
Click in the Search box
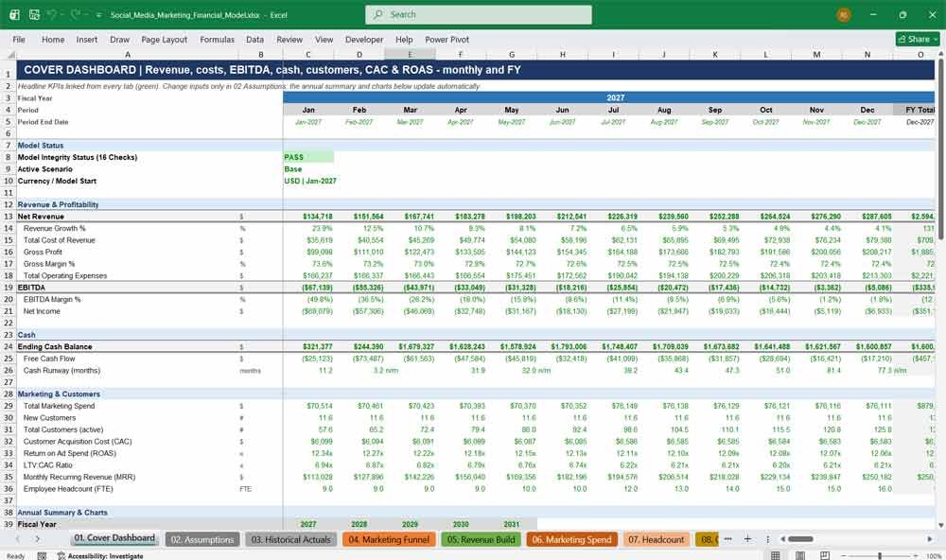tap(479, 14)
